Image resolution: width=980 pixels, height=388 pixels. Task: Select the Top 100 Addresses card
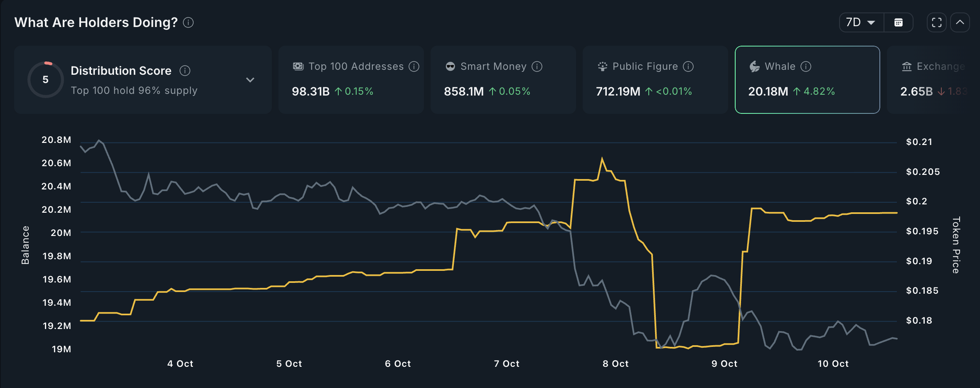coord(351,80)
